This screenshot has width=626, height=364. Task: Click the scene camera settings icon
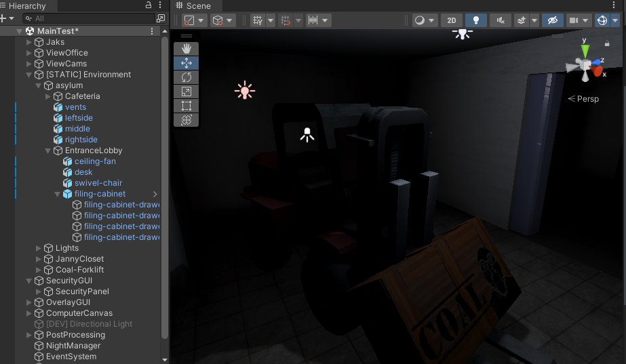pos(574,20)
